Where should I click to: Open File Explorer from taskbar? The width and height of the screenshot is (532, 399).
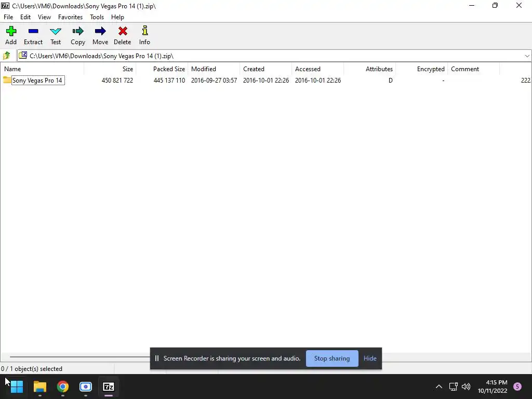[39, 387]
